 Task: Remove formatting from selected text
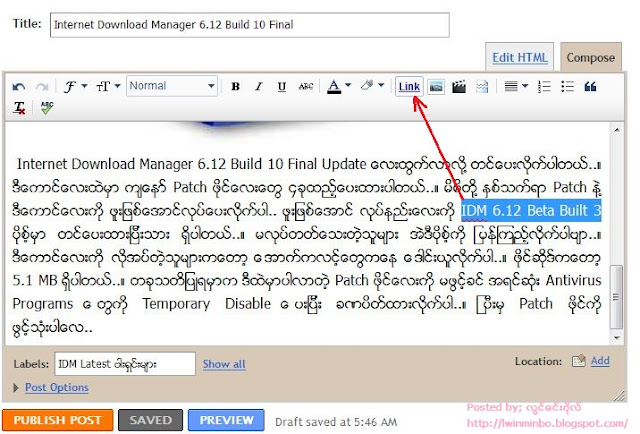click(x=19, y=108)
